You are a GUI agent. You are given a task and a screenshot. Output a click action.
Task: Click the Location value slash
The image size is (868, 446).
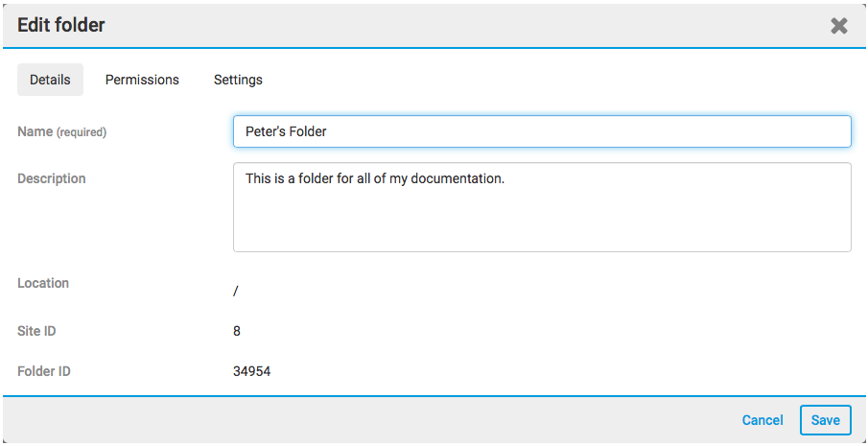(236, 290)
